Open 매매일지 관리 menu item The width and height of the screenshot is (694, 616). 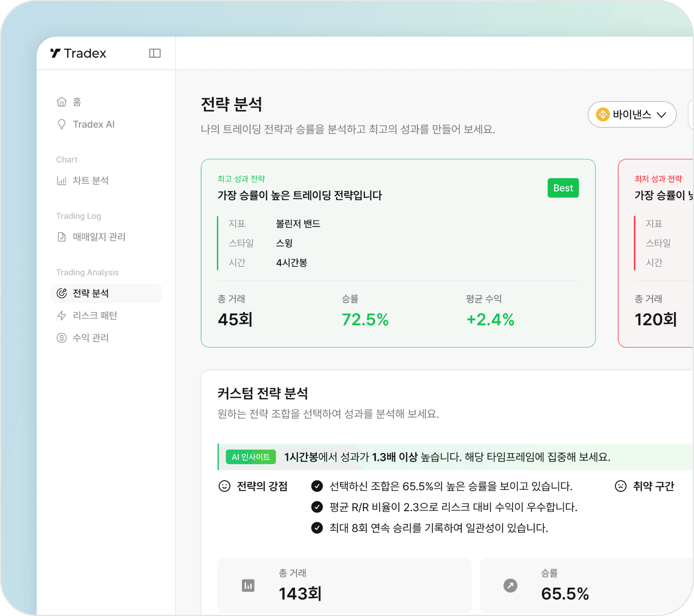(x=106, y=237)
